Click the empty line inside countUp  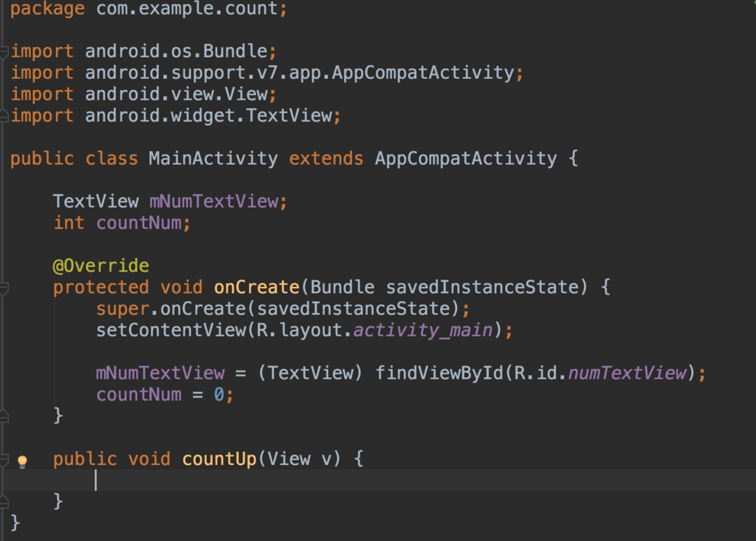(378, 480)
